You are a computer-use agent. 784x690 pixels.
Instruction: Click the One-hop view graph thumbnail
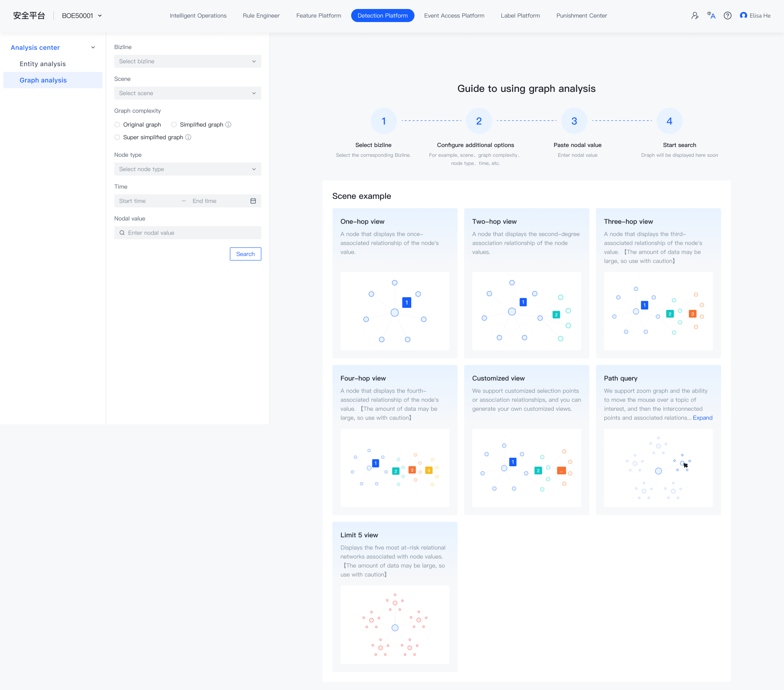[x=395, y=311]
